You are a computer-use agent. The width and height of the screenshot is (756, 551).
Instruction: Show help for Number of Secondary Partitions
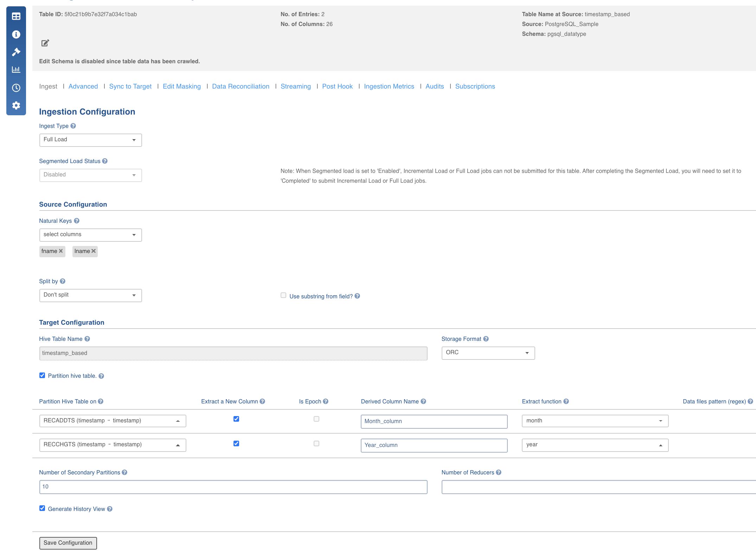(124, 472)
